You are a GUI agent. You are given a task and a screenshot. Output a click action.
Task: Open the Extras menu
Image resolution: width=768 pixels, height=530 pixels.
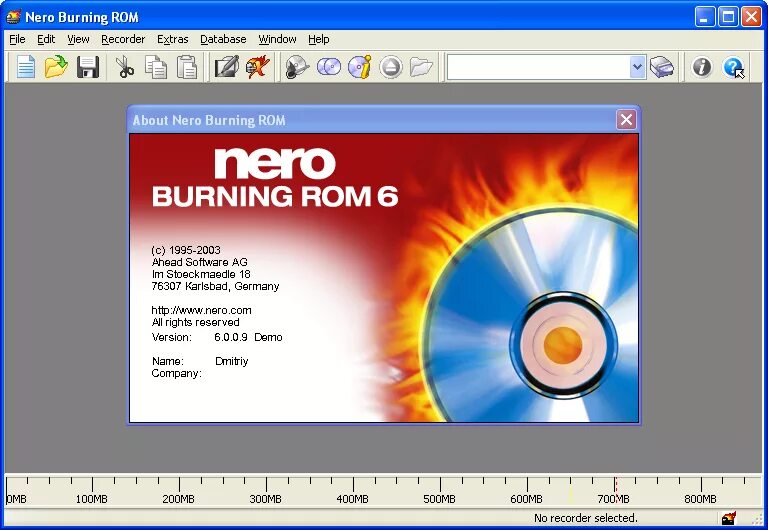(172, 39)
